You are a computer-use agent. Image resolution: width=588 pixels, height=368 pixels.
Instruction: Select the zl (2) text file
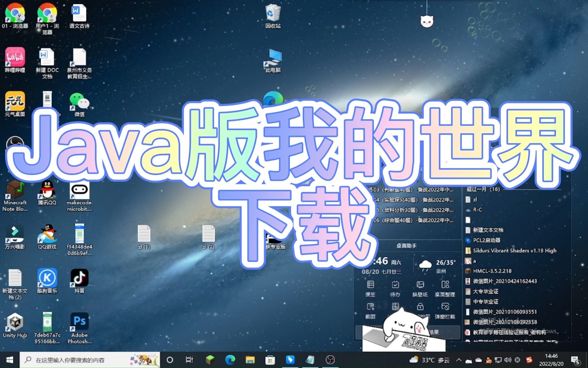pos(208,237)
